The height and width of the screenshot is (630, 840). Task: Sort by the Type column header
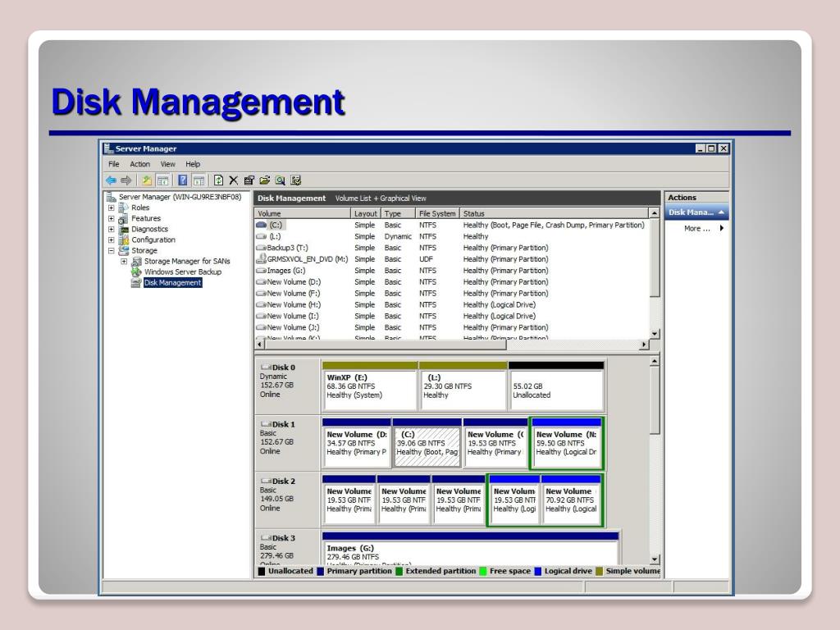398,213
